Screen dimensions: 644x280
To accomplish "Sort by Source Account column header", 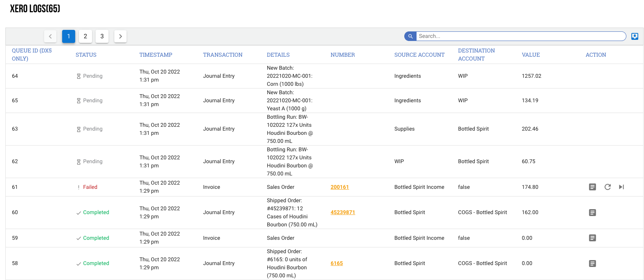I will pyautogui.click(x=419, y=55).
